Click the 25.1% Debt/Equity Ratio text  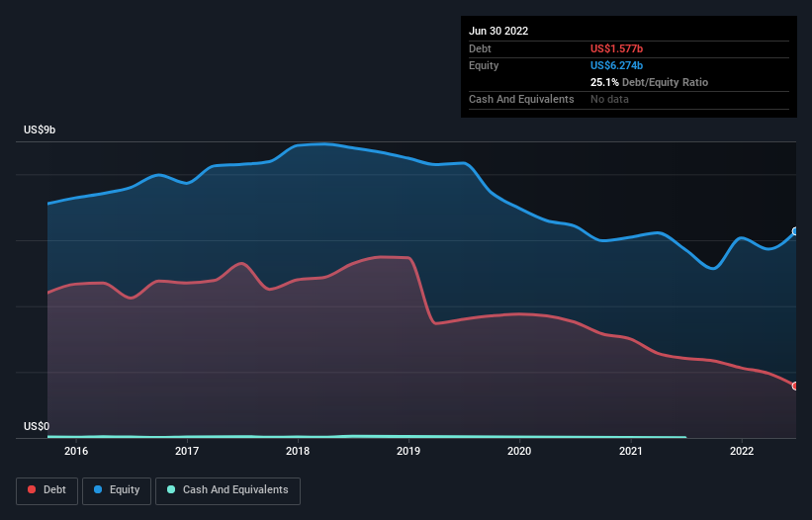click(649, 82)
